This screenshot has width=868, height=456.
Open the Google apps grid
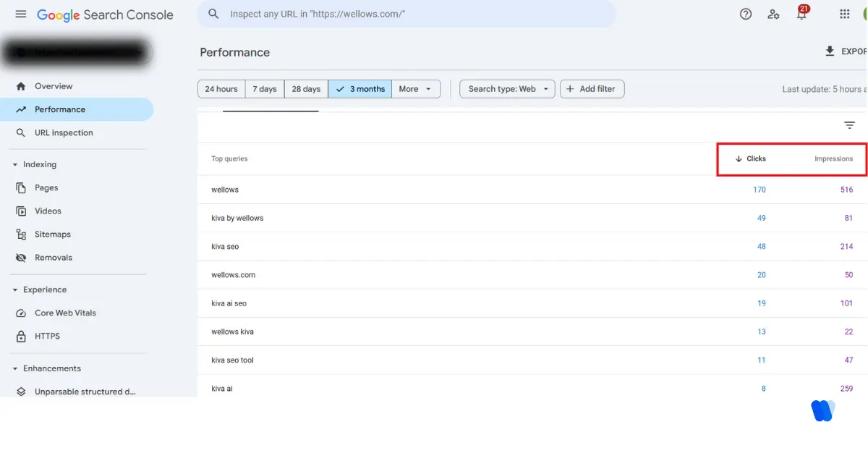pos(844,14)
